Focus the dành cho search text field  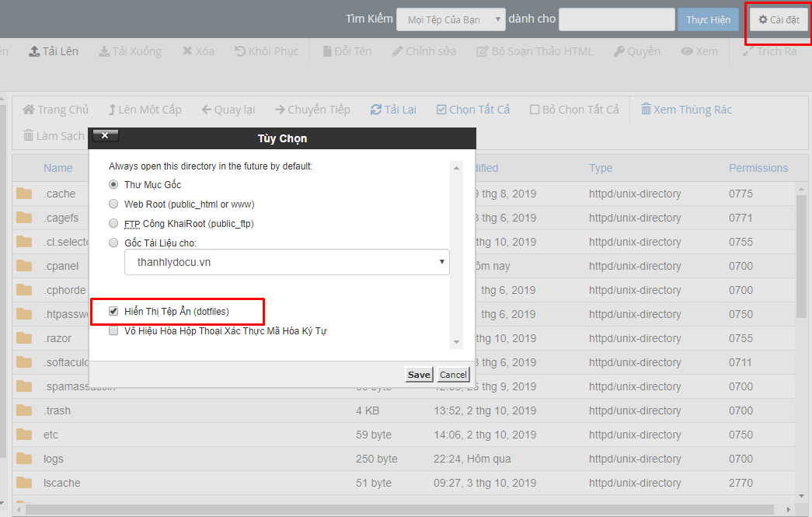click(617, 19)
